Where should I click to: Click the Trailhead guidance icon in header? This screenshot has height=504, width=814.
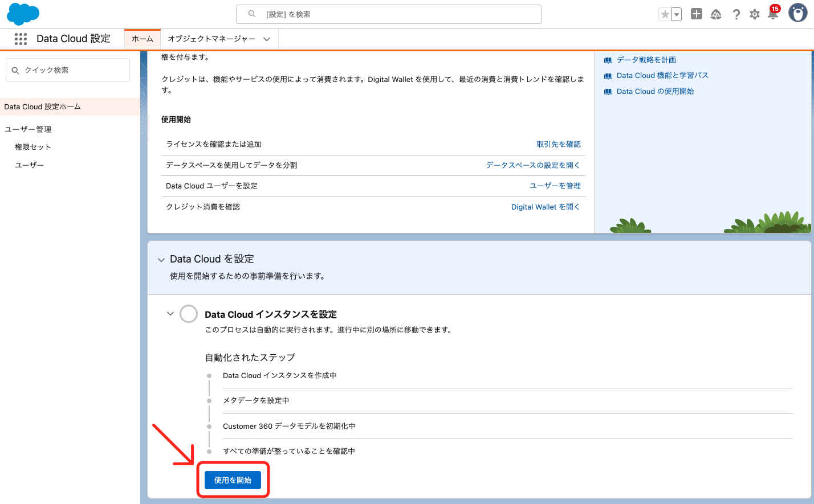tap(716, 14)
